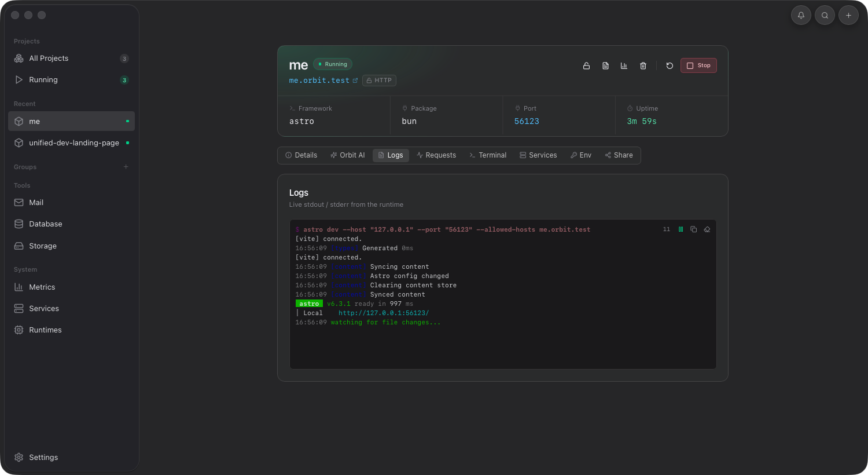Open the Share tab
The width and height of the screenshot is (868, 475).
point(619,155)
